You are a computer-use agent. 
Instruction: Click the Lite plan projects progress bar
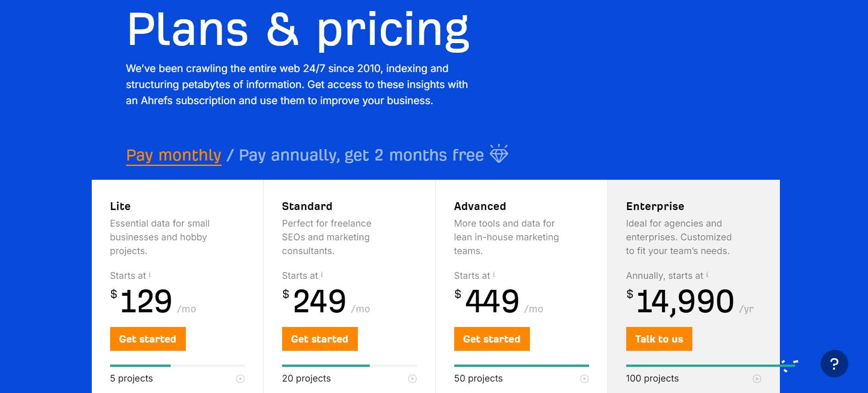(178, 365)
